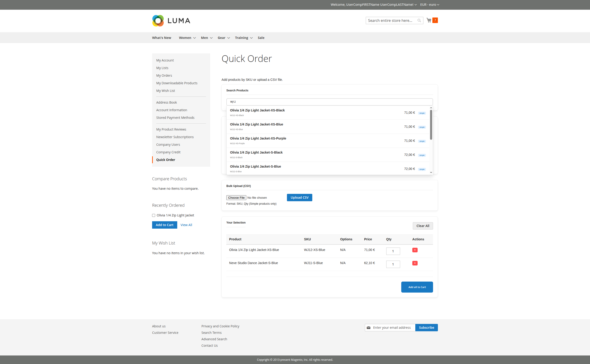Image resolution: width=590 pixels, height=364 pixels.
Task: Navigate to Company Credit sidebar link
Action: [168, 152]
